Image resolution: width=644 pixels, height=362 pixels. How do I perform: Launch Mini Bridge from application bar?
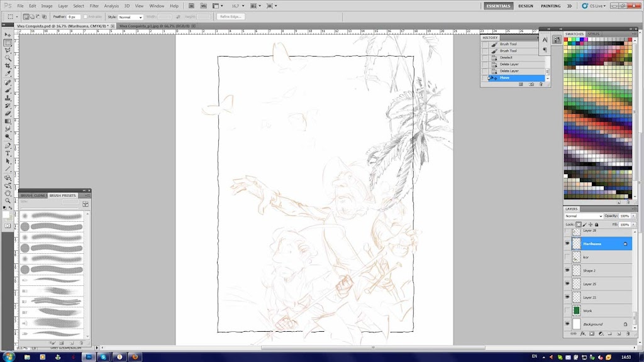point(203,6)
